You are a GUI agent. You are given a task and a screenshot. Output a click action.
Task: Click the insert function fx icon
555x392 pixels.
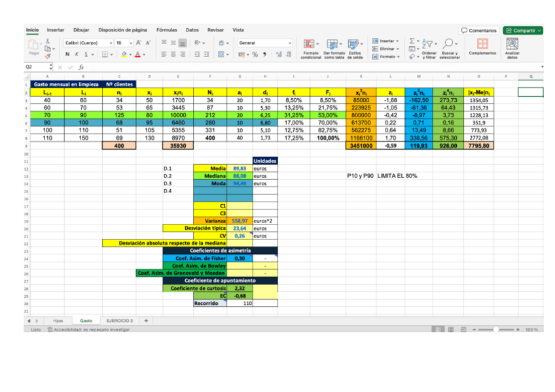[x=81, y=67]
